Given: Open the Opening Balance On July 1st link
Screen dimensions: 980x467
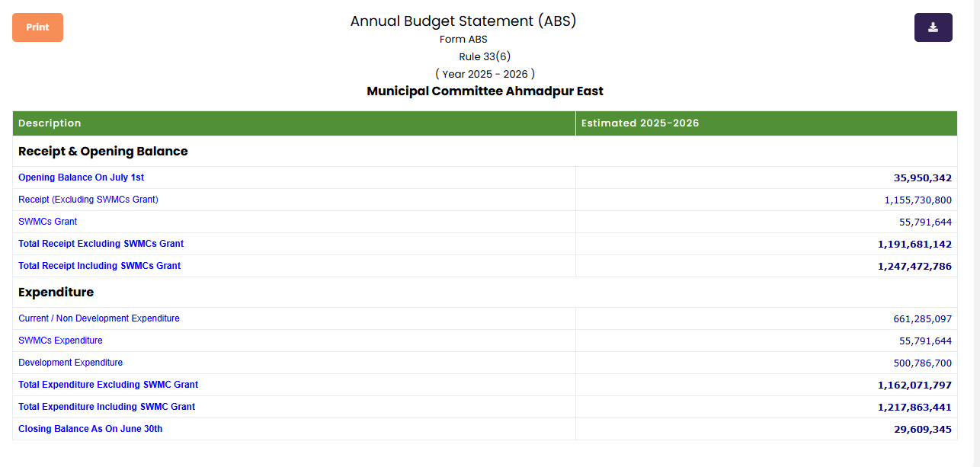Looking at the screenshot, I should tap(81, 178).
